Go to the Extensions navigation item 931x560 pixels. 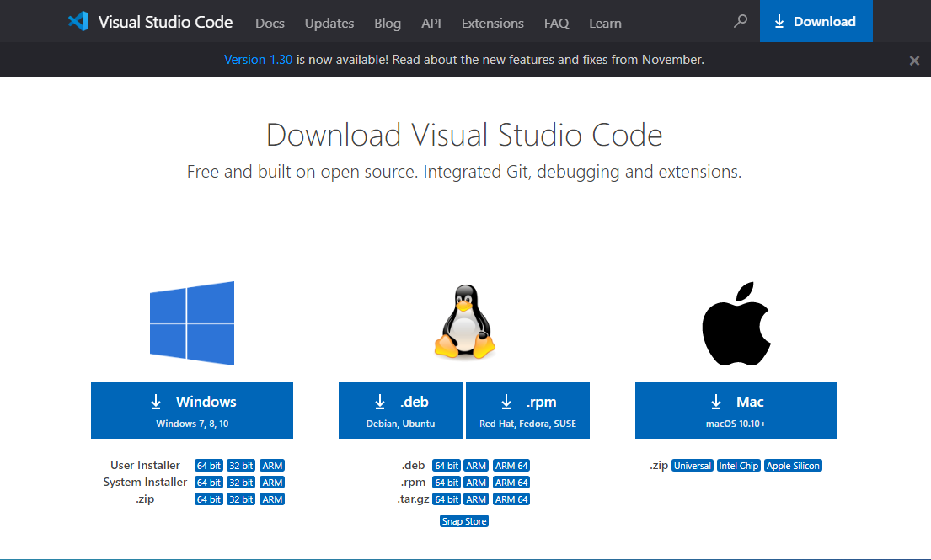coord(492,23)
